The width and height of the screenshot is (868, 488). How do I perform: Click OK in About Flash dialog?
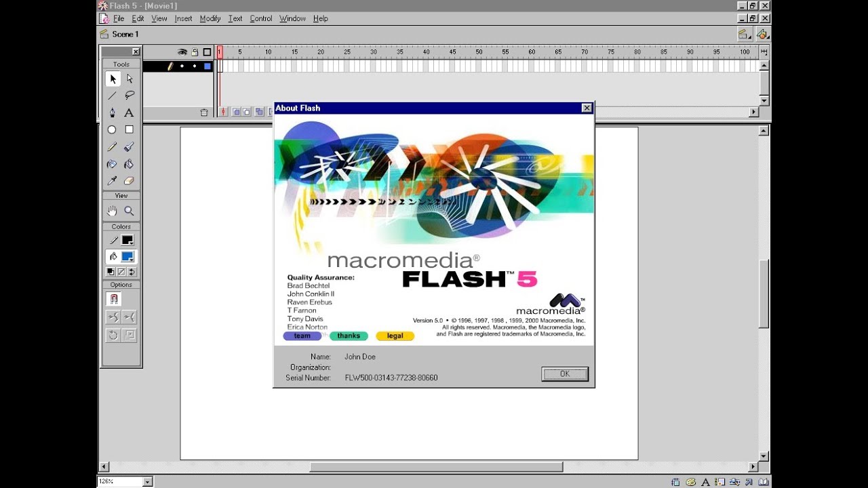[565, 374]
